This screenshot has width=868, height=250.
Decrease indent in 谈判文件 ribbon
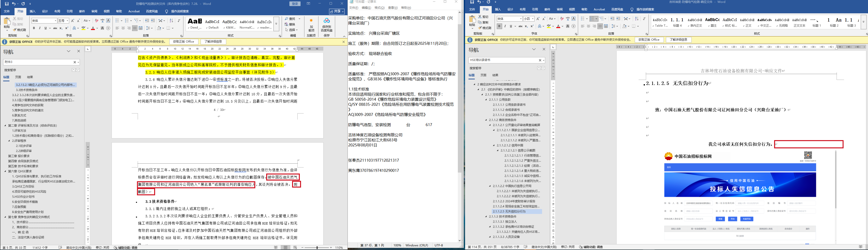(x=147, y=21)
